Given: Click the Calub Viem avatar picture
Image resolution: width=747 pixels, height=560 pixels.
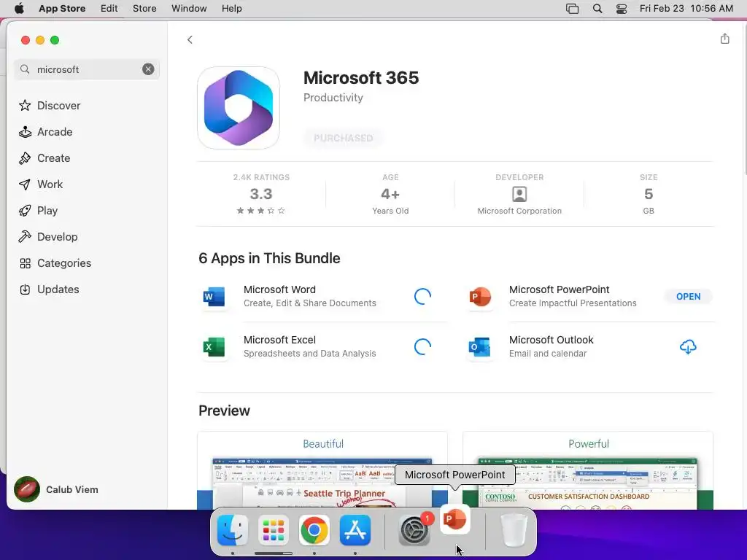Looking at the screenshot, I should tap(27, 489).
